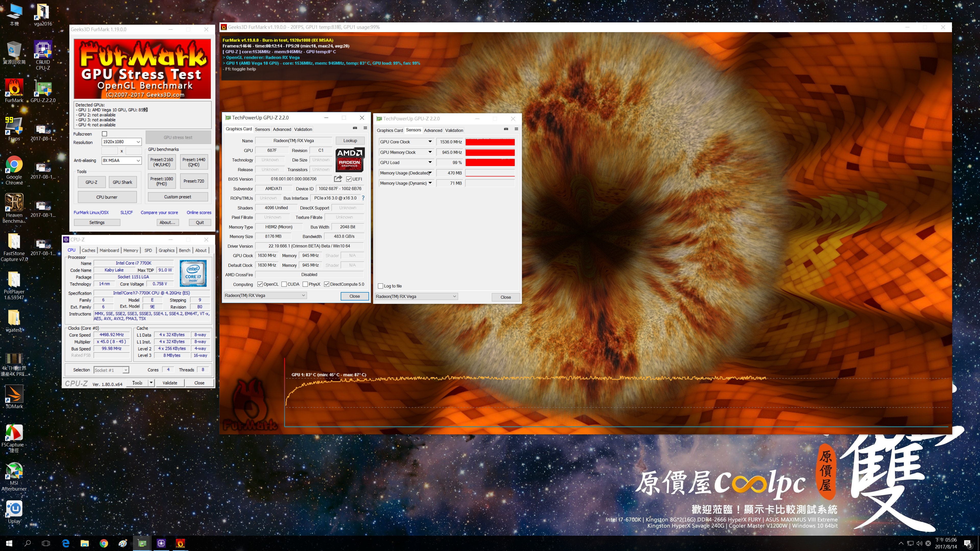Screen dimensions: 980x551
Task: Open Validation tab in GPU-Z Sensors window
Action: coord(454,130)
